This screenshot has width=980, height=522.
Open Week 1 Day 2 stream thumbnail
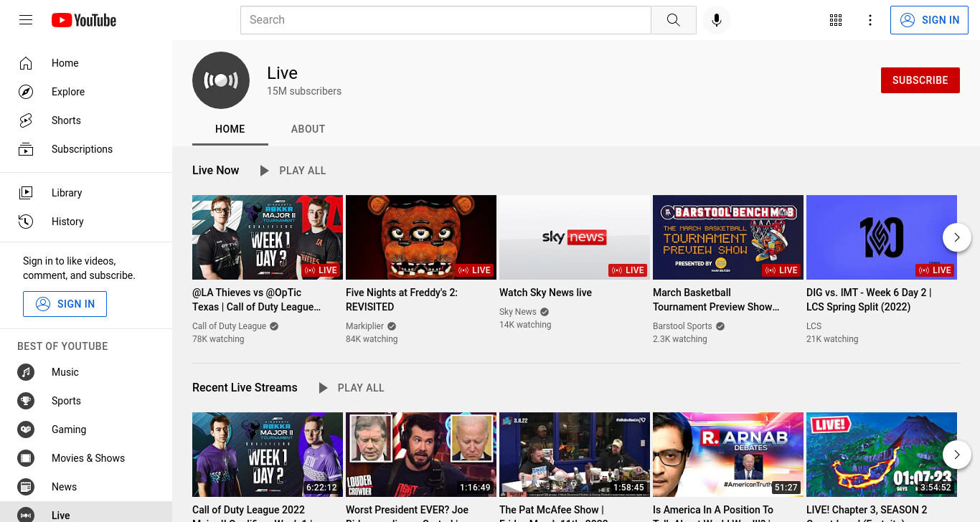[268, 455]
